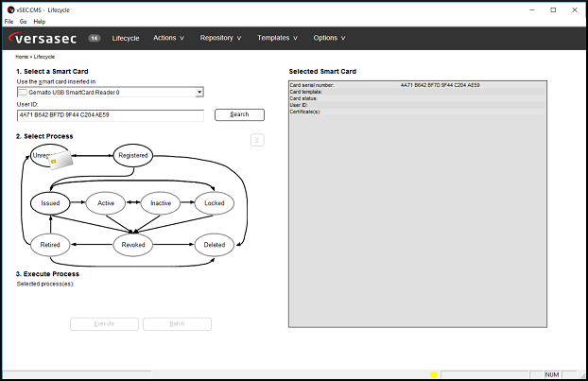Expand the Templates menu
The height and width of the screenshot is (381, 588).
coord(277,38)
